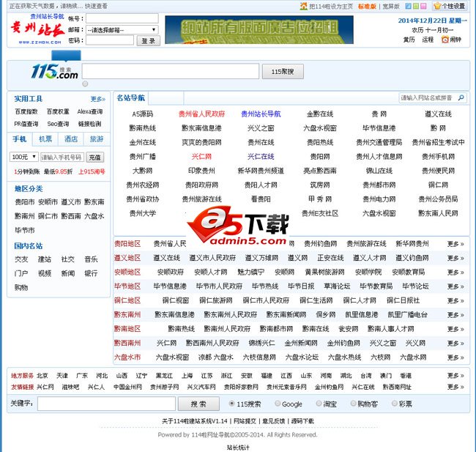Click the advertising banner image
The image size is (476, 452).
pos(259,30)
